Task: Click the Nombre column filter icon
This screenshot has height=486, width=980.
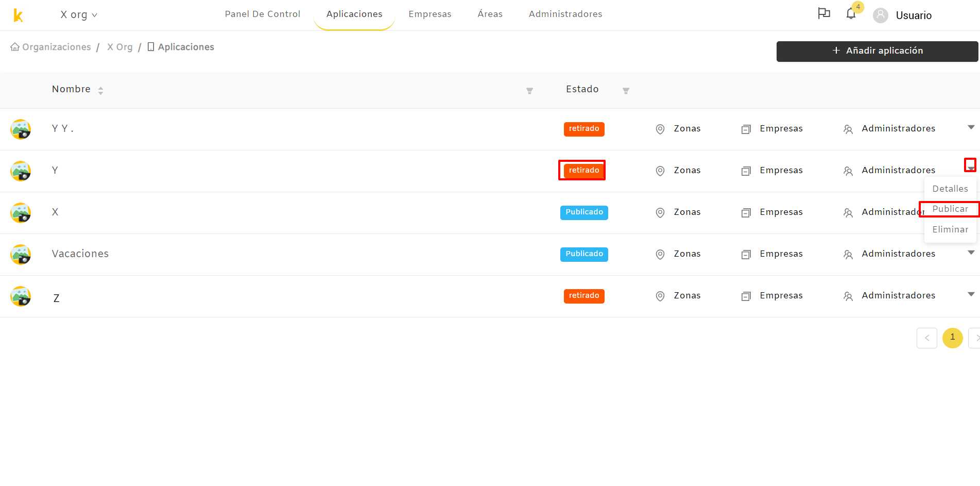Action: tap(529, 91)
